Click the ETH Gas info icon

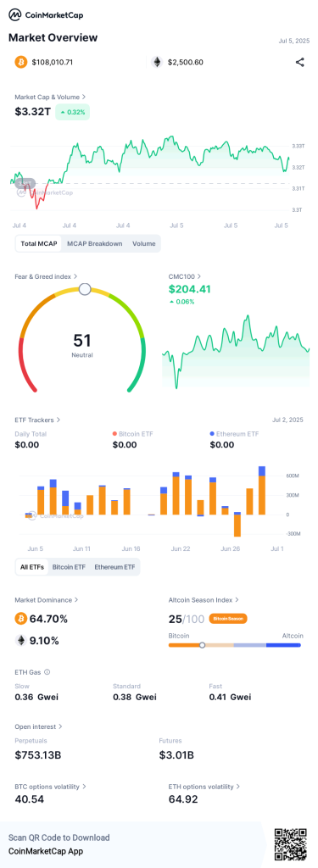click(x=47, y=672)
